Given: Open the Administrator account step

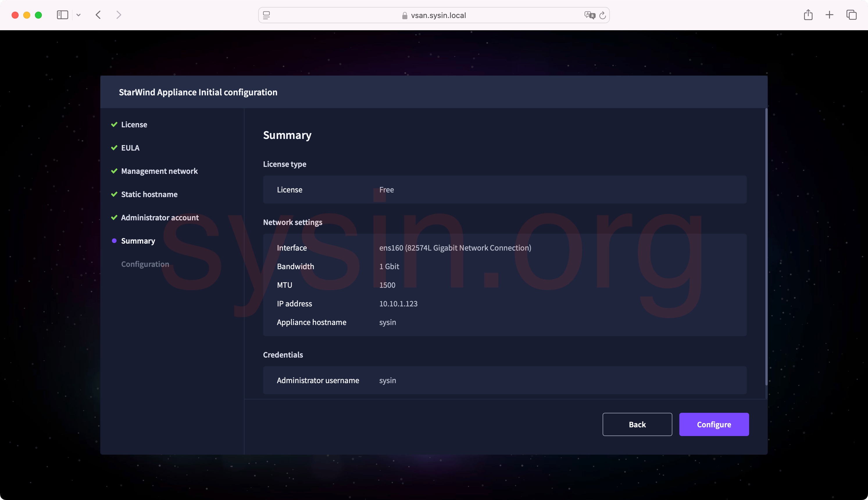Looking at the screenshot, I should point(160,218).
